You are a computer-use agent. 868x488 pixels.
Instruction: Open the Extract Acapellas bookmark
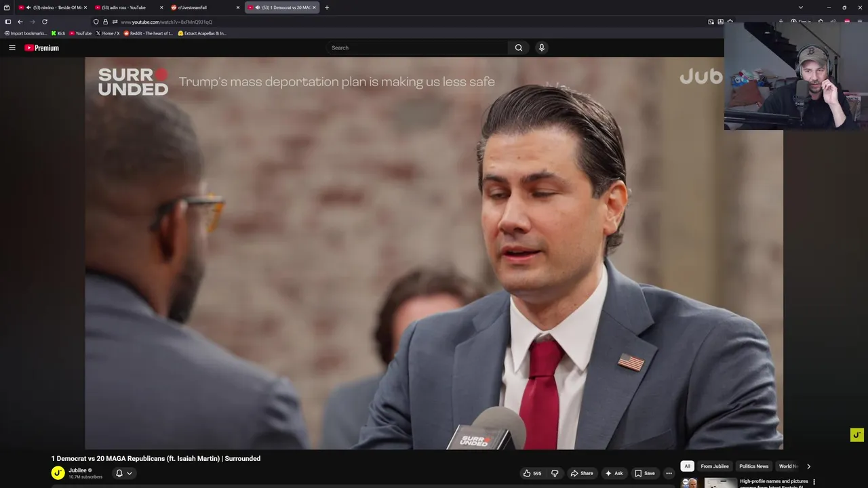pos(202,33)
